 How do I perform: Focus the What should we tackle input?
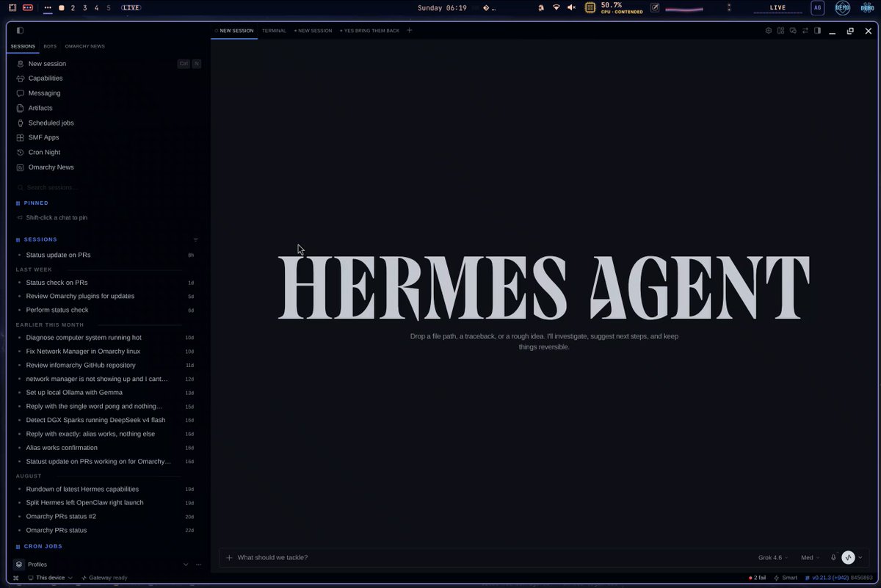tap(492, 558)
